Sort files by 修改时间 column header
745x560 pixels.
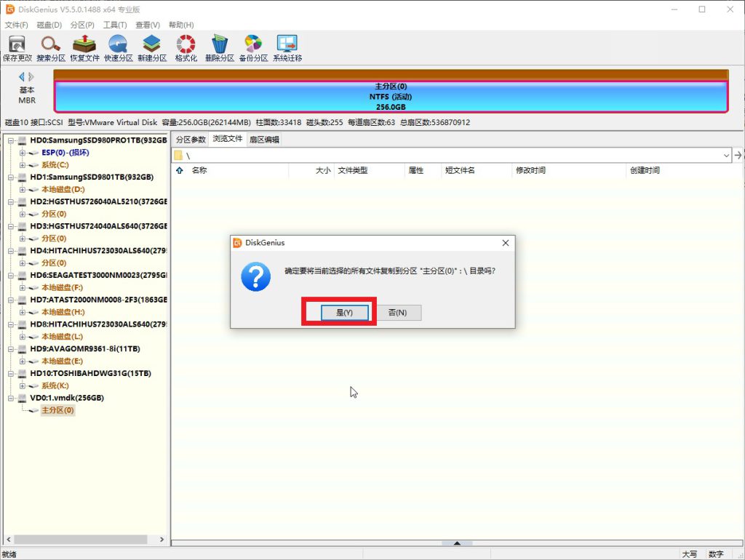pyautogui.click(x=531, y=171)
